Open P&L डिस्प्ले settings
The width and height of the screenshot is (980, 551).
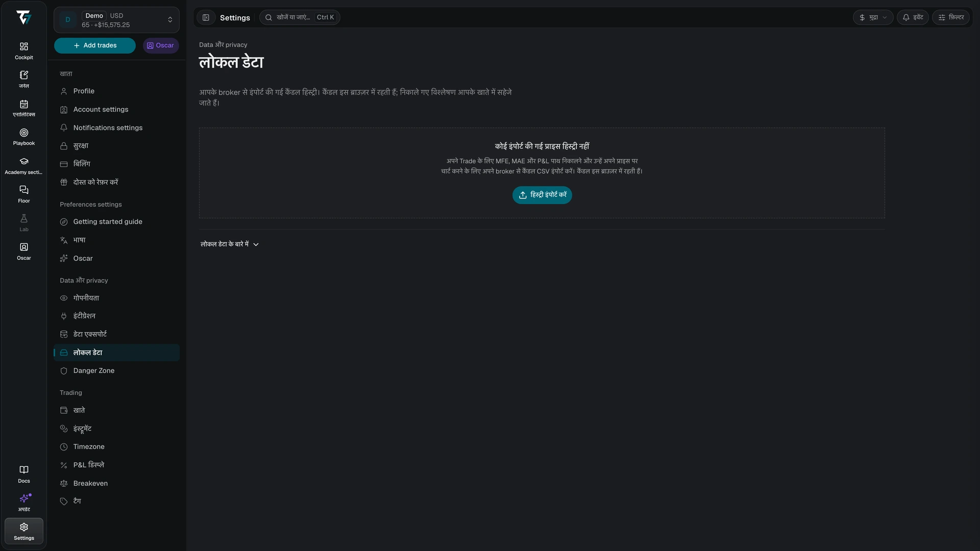(x=116, y=465)
